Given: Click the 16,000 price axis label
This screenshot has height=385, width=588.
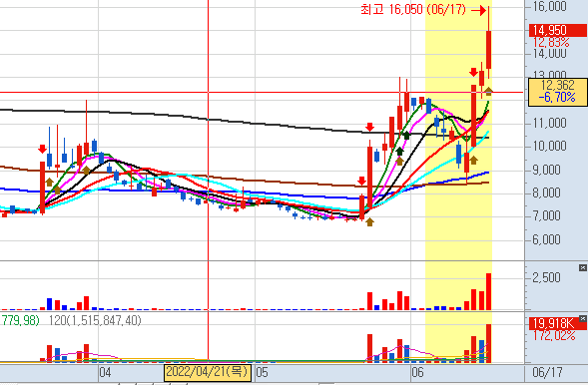Looking at the screenshot, I should click(x=550, y=6).
